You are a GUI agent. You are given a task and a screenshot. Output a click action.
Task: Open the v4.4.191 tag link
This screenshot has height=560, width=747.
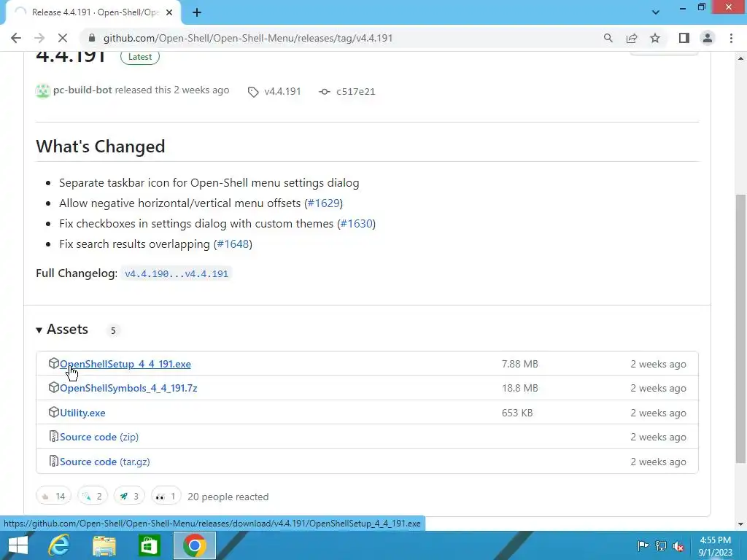coord(282,91)
